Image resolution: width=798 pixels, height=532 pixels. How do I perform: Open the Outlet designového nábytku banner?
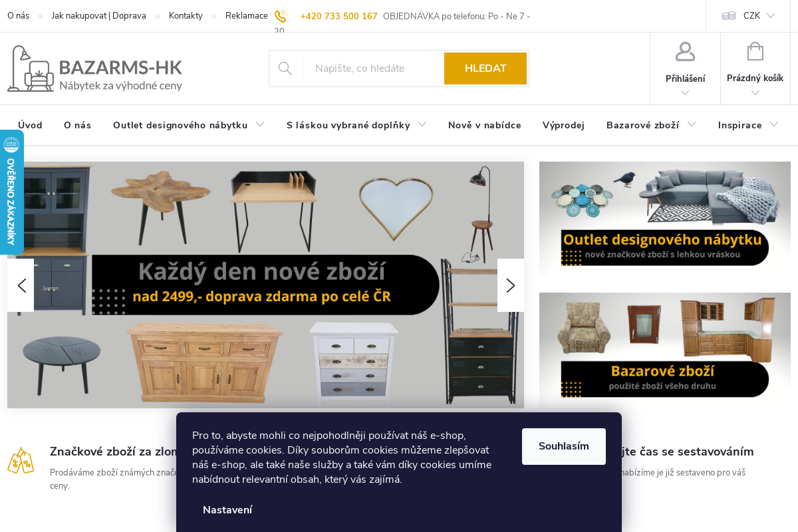pos(665,219)
